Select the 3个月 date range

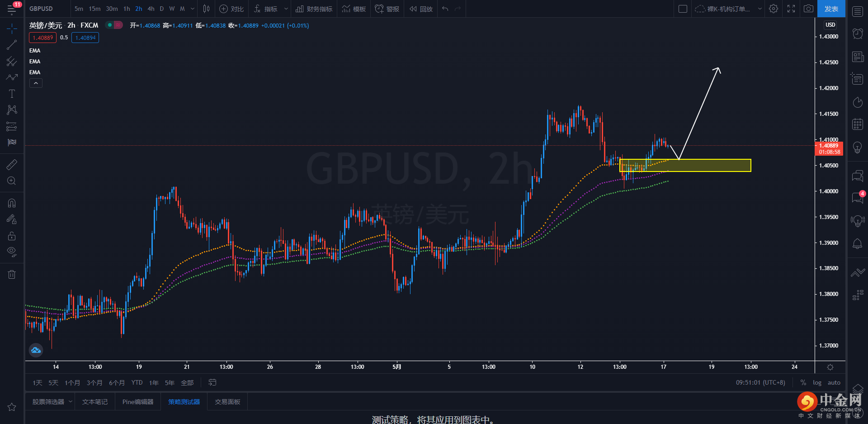[94, 383]
